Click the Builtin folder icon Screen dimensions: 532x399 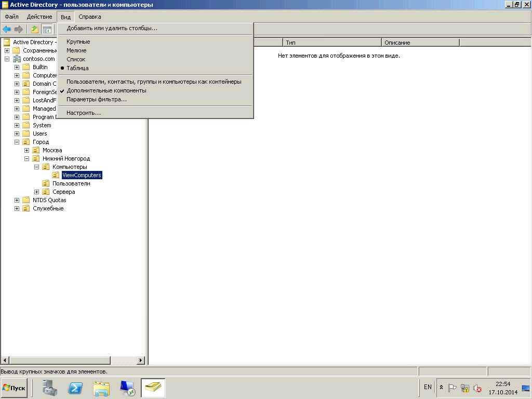click(26, 67)
